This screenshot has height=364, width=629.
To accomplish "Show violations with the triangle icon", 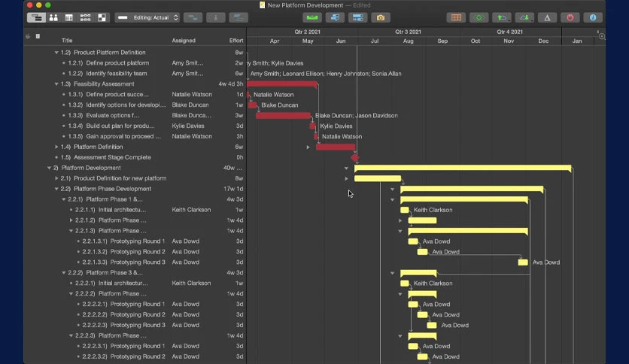I will click(547, 17).
